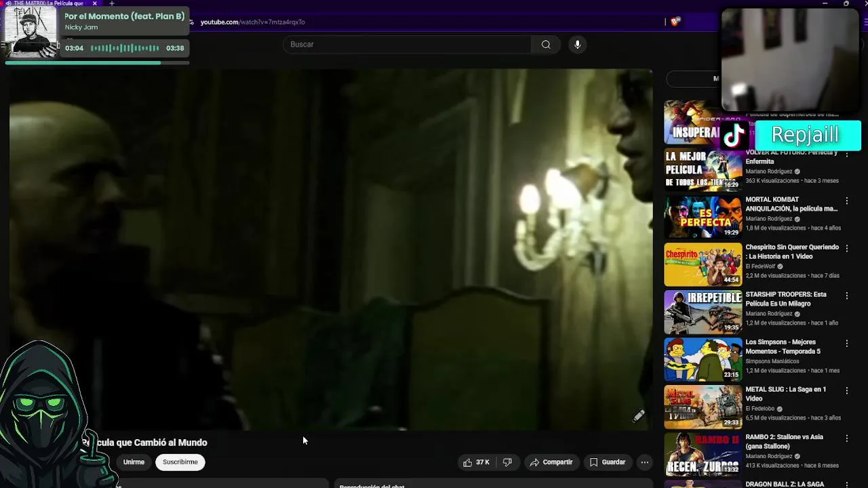Screen dimensions: 868x488
Task: Minimize the browser window
Action: point(825,3)
